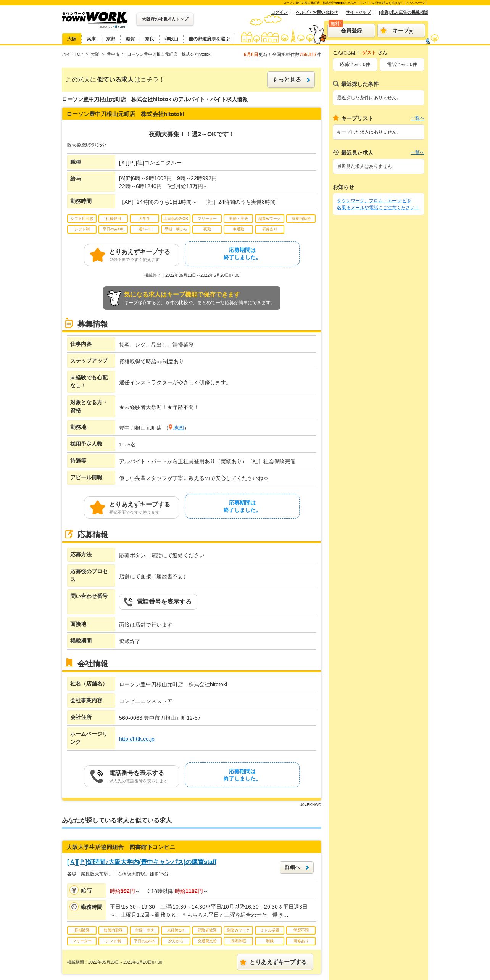Click 電話済み：0件 box
The width and height of the screenshot is (490, 980).
402,64
